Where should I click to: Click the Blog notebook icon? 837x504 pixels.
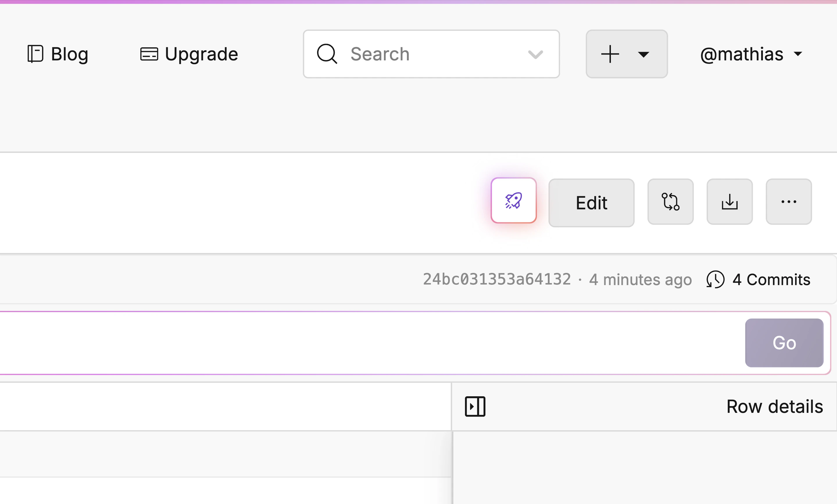tap(35, 54)
